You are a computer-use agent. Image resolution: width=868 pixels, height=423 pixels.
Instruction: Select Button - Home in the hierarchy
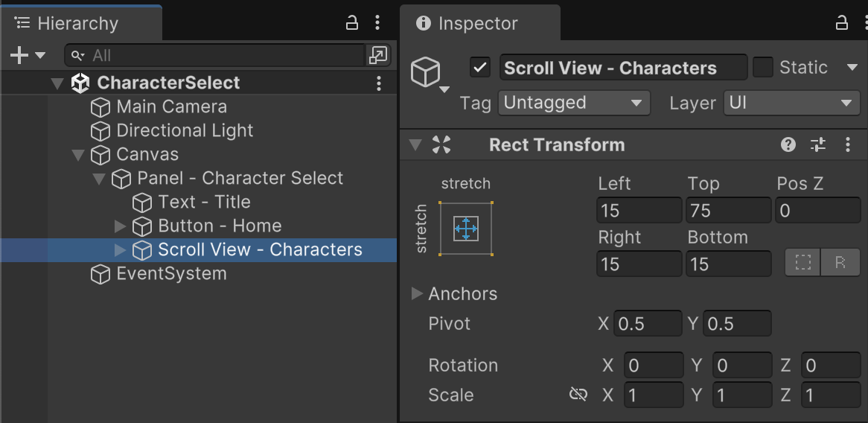[220, 226]
